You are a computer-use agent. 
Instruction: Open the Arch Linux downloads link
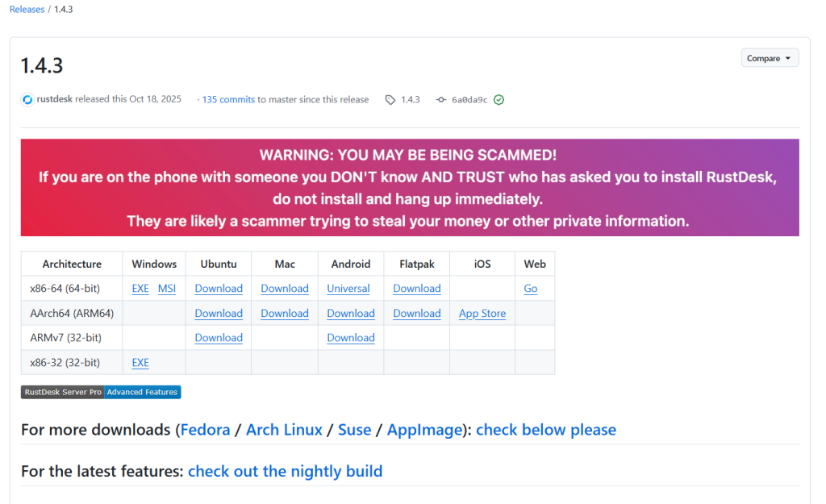tap(284, 430)
